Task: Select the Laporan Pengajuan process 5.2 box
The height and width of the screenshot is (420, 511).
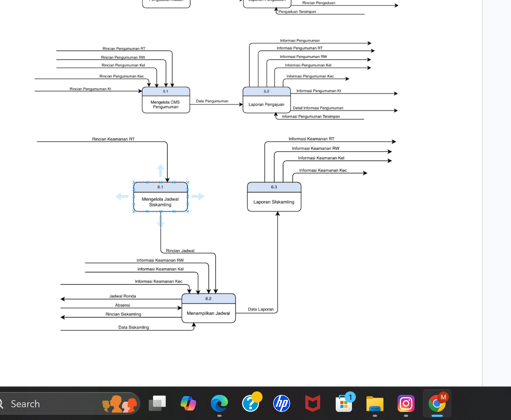Action: (266, 104)
